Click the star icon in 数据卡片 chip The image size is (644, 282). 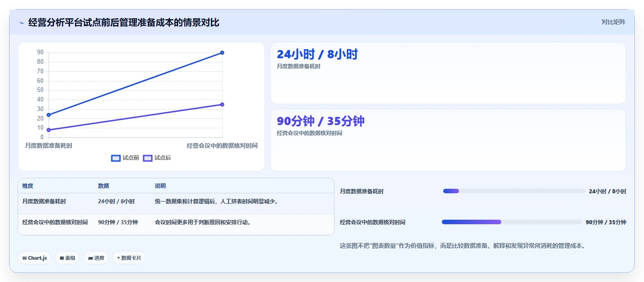(118, 258)
